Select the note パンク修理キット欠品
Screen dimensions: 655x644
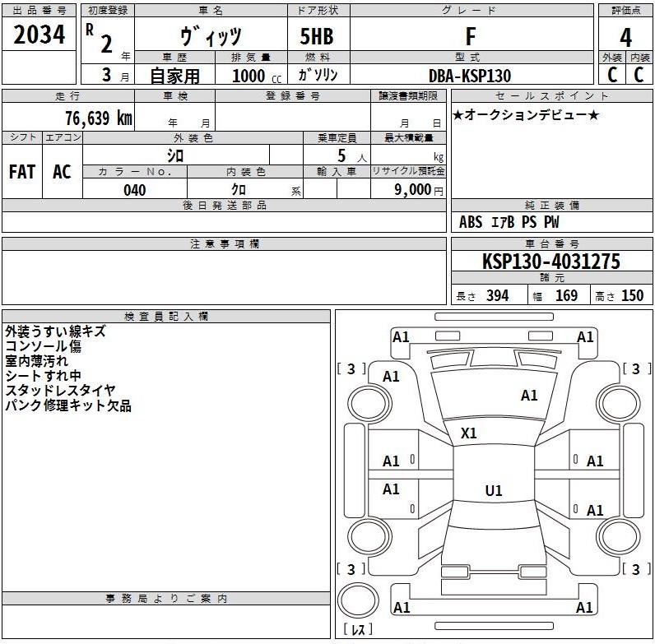[x=68, y=405]
